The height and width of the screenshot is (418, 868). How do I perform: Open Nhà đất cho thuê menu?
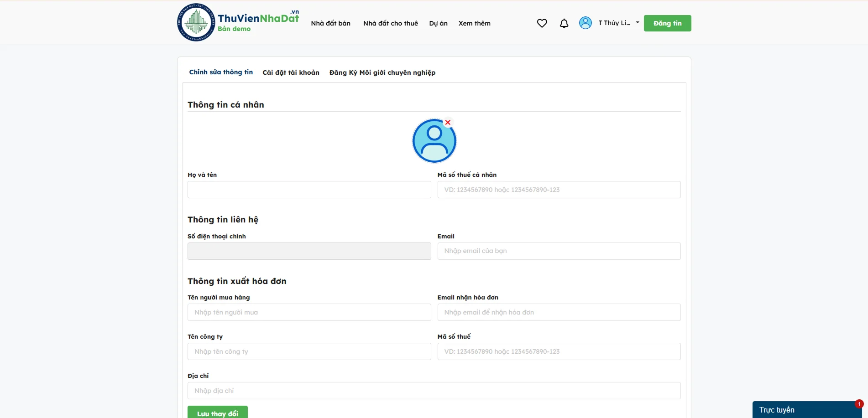tap(391, 23)
